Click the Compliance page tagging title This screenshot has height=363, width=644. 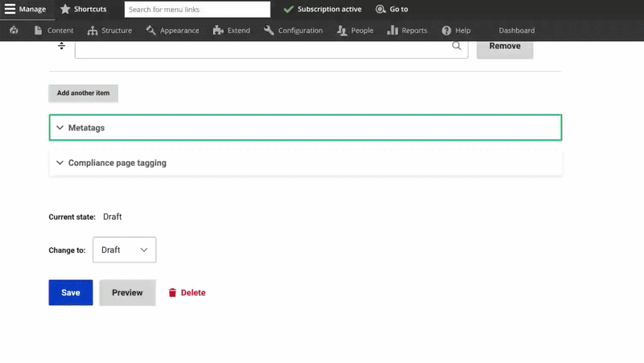coord(117,163)
